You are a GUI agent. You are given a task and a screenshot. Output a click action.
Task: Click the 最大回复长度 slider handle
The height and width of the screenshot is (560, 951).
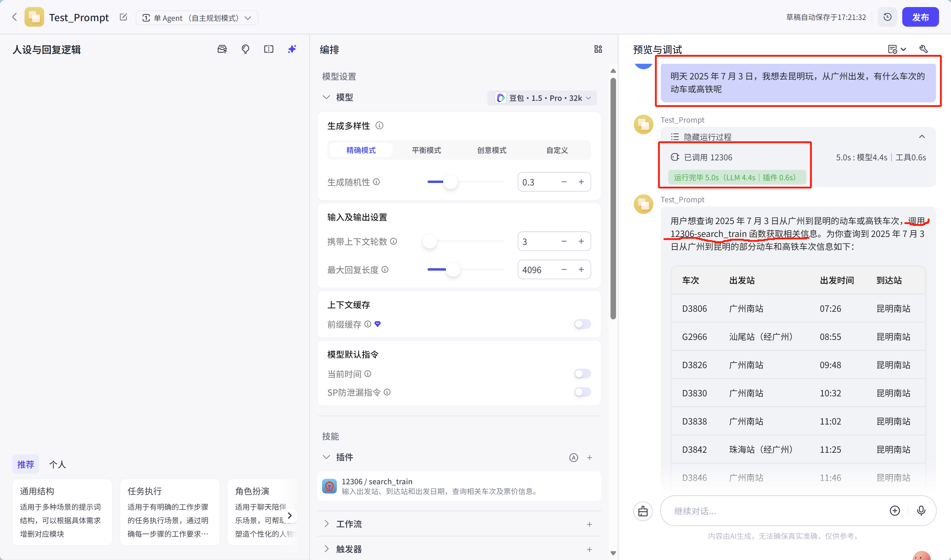[x=453, y=269]
